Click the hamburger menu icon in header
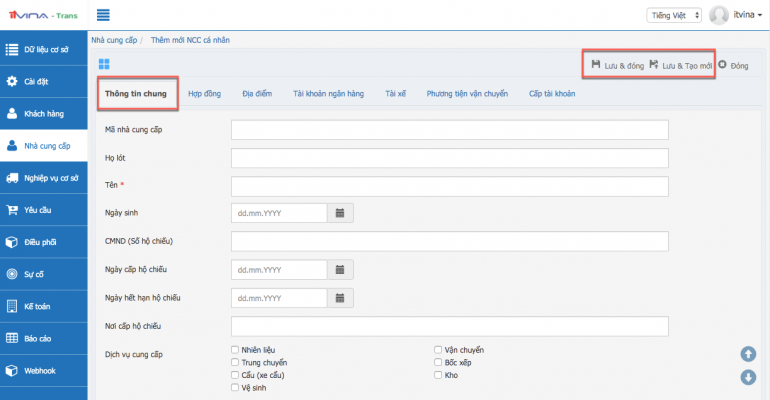 (103, 15)
